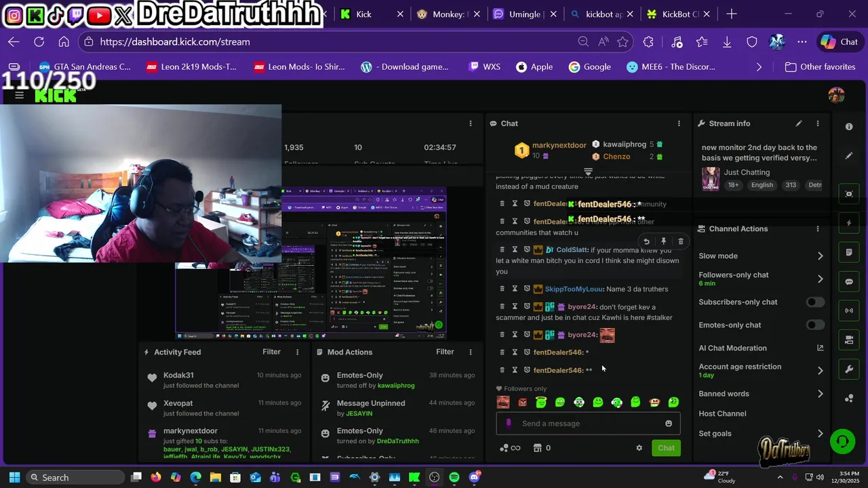The height and width of the screenshot is (488, 868).
Task: Click the info icon in the right sidebar
Action: click(849, 127)
